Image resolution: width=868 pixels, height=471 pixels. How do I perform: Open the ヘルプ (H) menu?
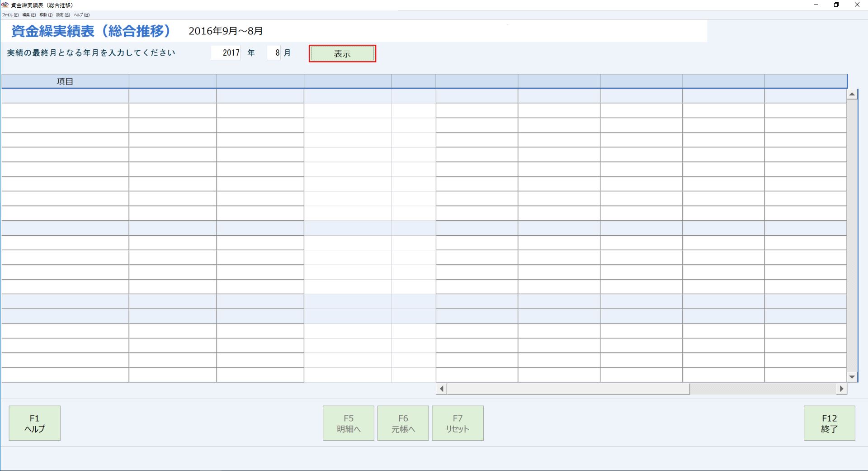pyautogui.click(x=81, y=15)
